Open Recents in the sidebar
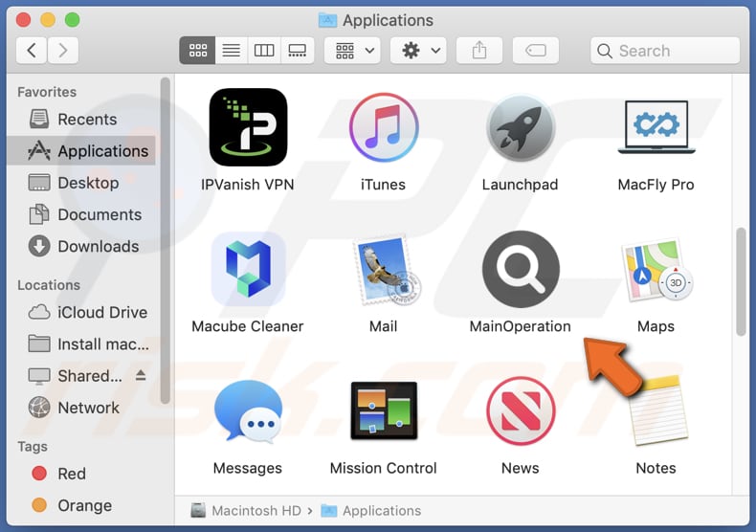 [x=81, y=119]
